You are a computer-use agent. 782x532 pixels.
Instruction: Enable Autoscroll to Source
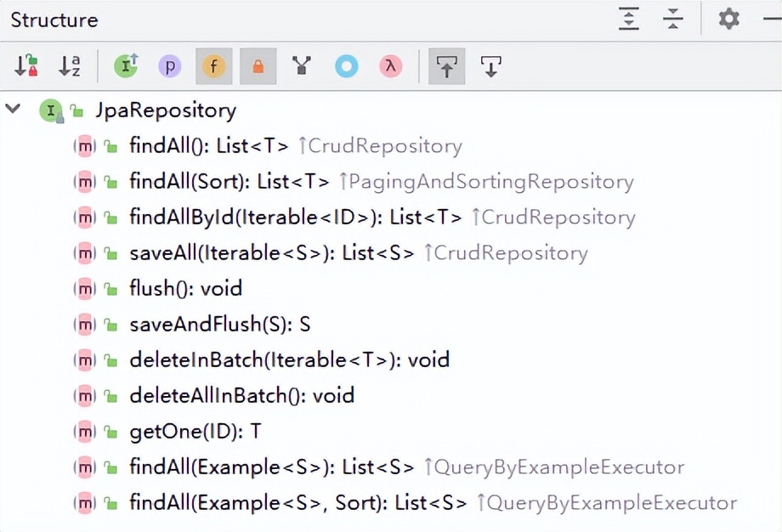447,66
